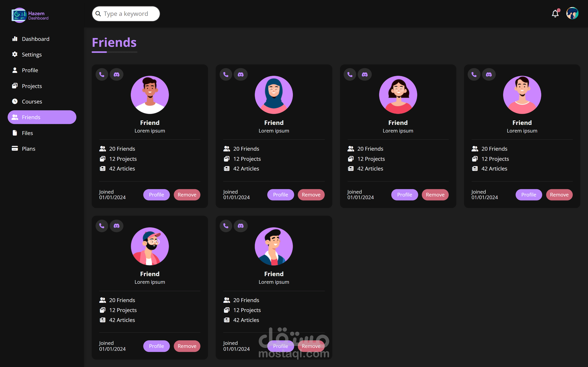Click the user avatar in the top bar
Viewport: 588px width, 367px height.
[572, 13]
